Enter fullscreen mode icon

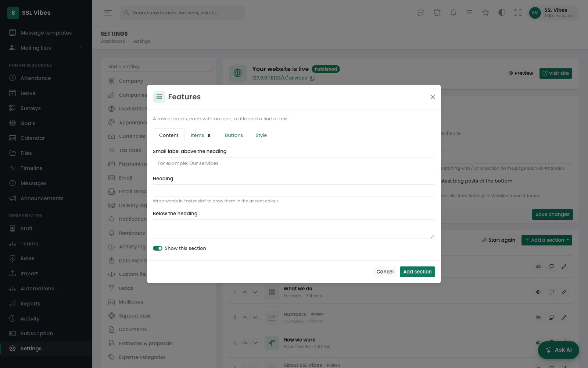point(518,13)
